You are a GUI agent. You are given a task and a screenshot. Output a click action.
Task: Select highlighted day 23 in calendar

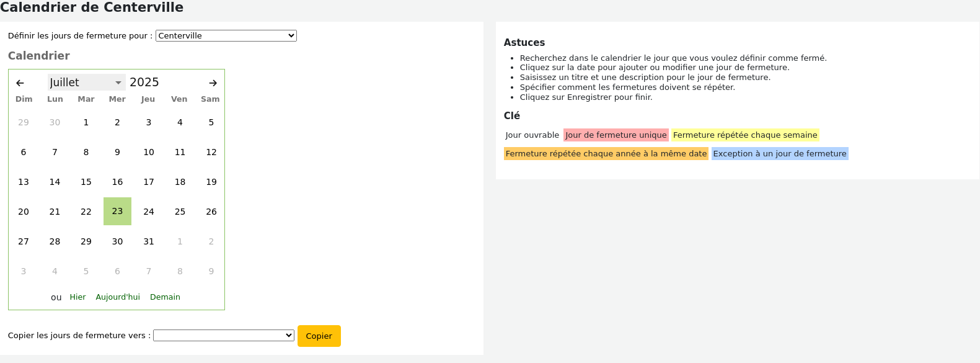[x=117, y=212]
